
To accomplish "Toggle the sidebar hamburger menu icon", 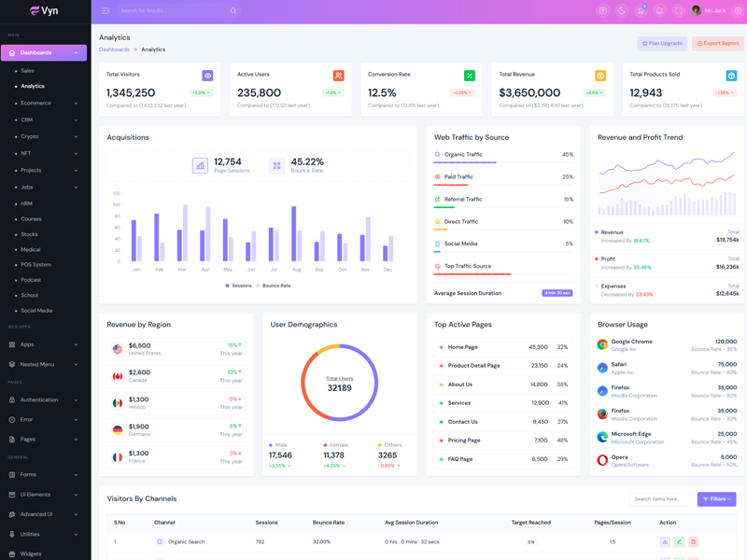I will pos(106,11).
